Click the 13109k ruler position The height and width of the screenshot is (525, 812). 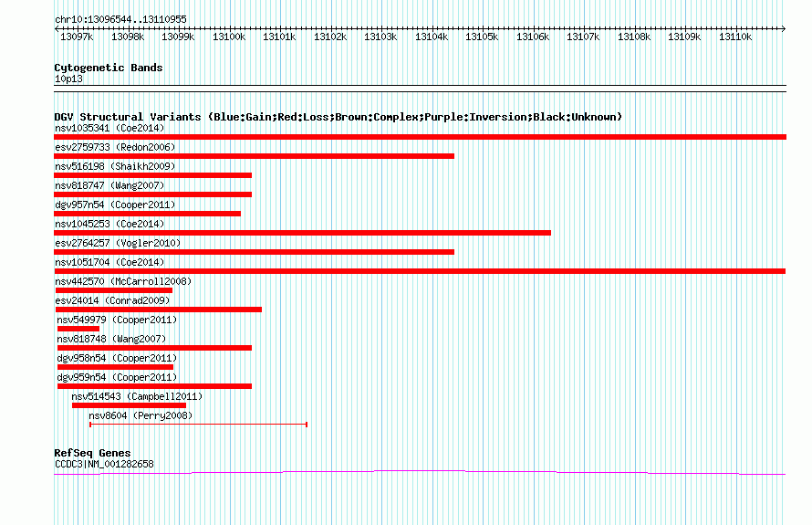[x=684, y=37]
